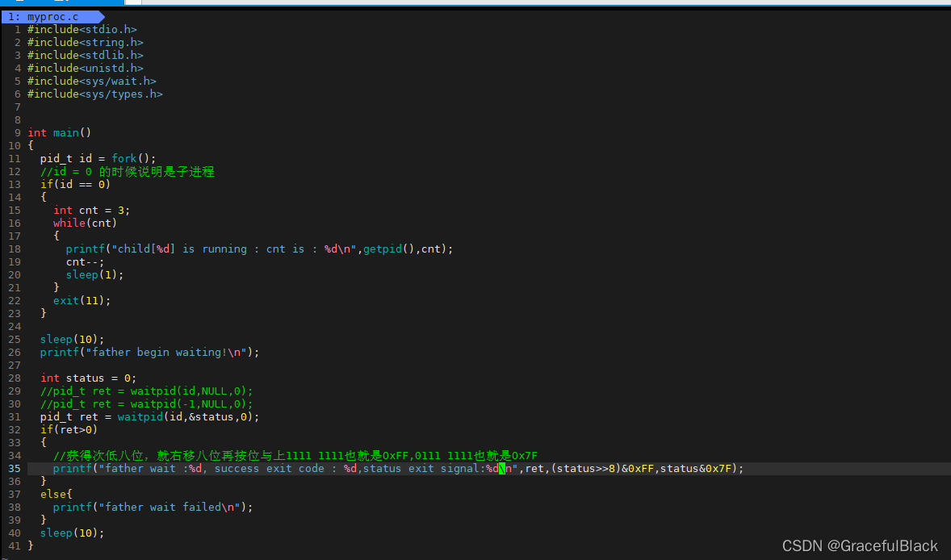Click the 'cnt--;' statement
The image size is (951, 560).
(85, 261)
